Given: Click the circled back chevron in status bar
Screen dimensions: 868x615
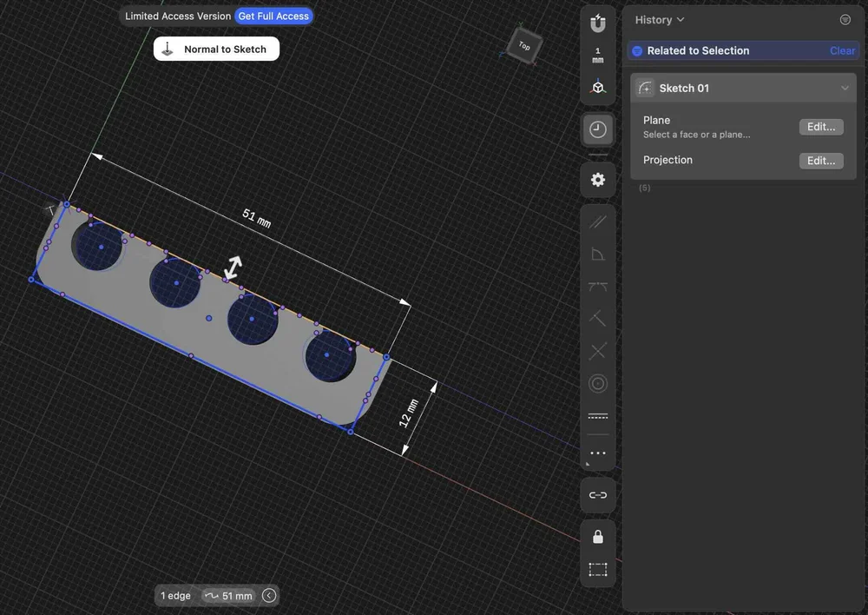Looking at the screenshot, I should tap(269, 596).
